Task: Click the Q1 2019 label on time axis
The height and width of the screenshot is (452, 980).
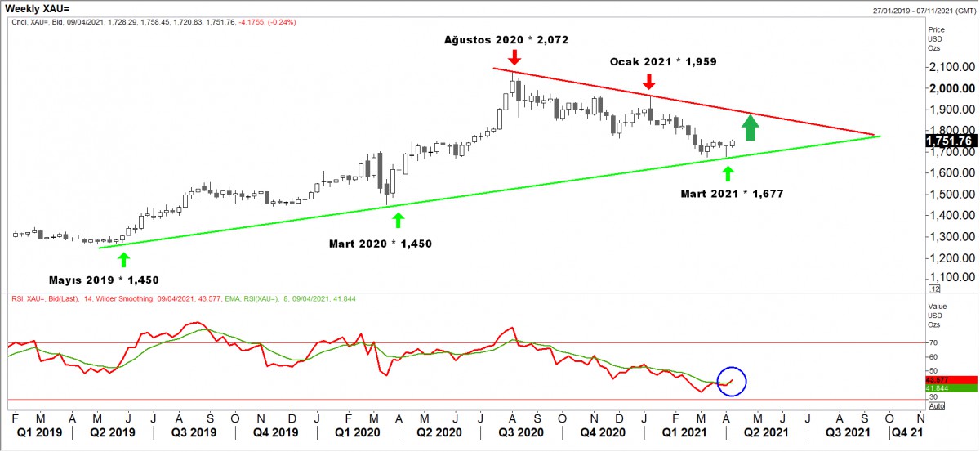Action: click(x=41, y=431)
